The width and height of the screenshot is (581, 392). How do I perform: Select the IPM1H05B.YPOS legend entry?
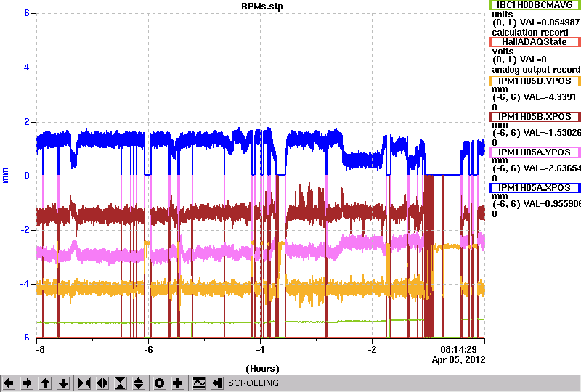(x=535, y=81)
